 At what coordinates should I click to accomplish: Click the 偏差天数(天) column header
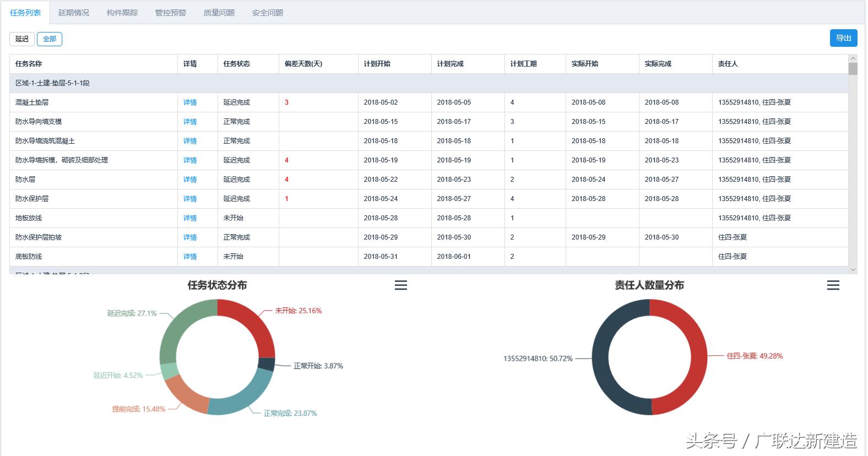pos(303,64)
